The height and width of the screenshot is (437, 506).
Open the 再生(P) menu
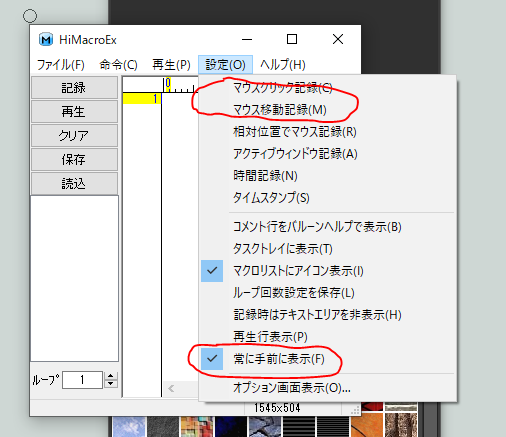171,65
